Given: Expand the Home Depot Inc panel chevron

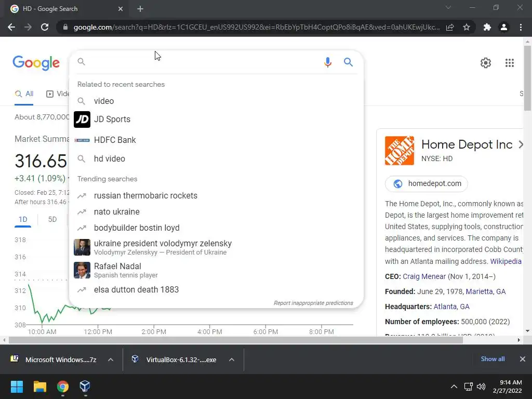Looking at the screenshot, I should tap(521, 144).
